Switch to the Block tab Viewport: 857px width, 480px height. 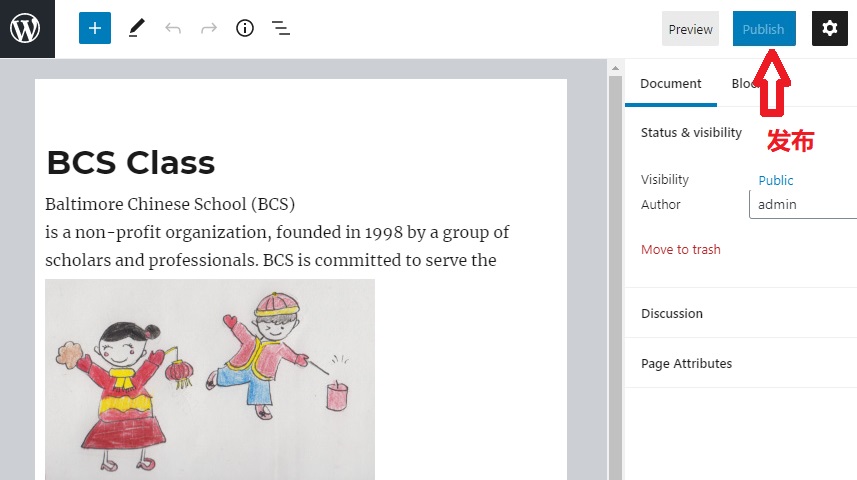[x=742, y=84]
